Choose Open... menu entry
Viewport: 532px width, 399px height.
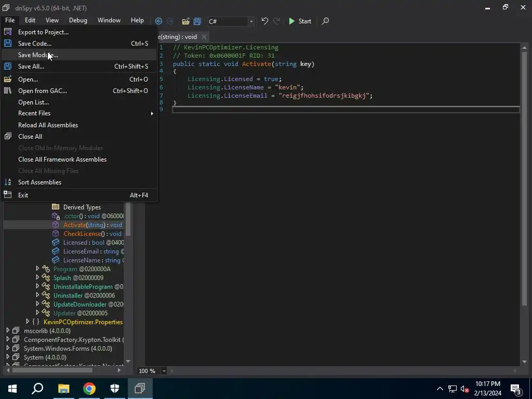click(79, 79)
